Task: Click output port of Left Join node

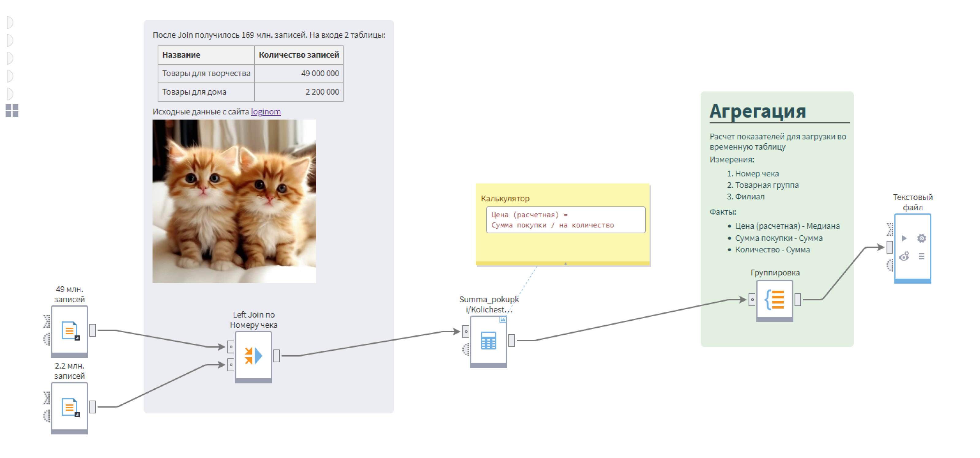Action: coord(277,356)
